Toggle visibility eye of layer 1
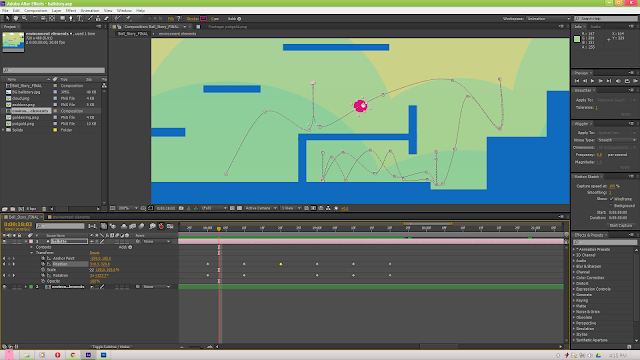The width and height of the screenshot is (640, 360). 4,242
